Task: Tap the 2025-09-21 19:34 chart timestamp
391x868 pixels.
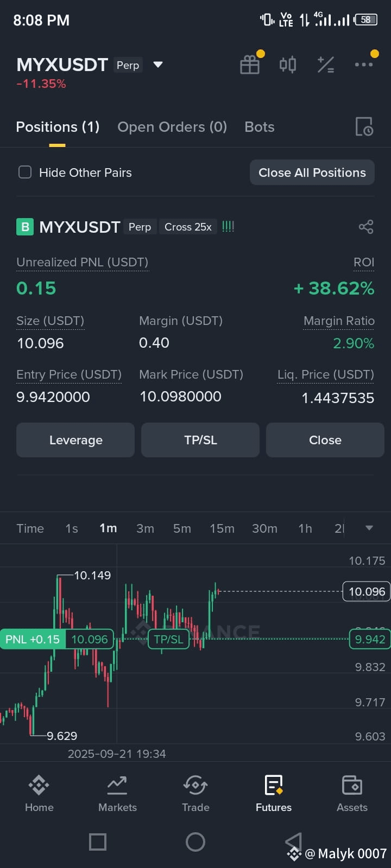Action: [x=117, y=754]
